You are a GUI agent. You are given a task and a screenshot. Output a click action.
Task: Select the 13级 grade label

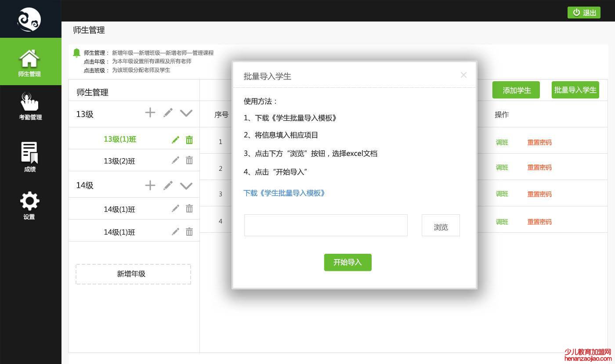tap(85, 114)
